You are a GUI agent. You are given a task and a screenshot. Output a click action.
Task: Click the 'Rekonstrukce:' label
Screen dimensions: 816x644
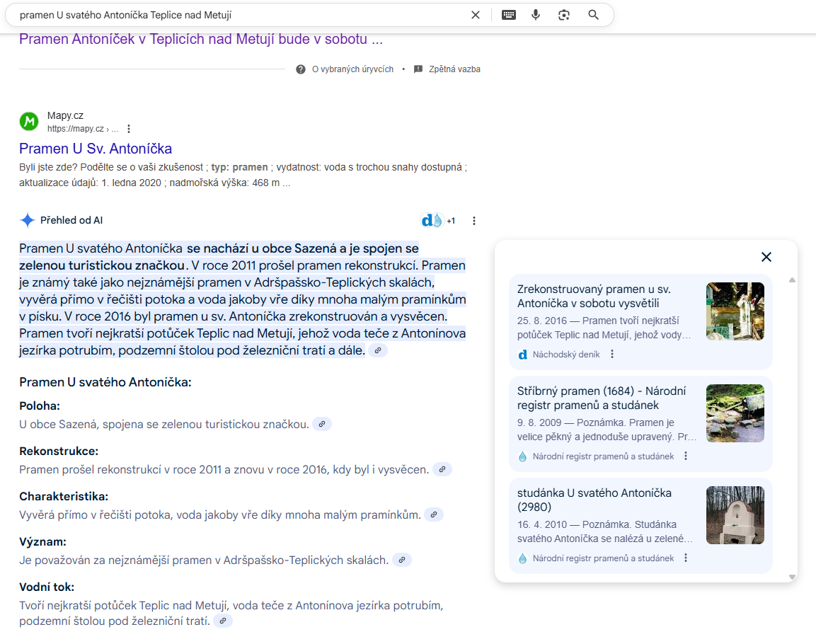[59, 451]
